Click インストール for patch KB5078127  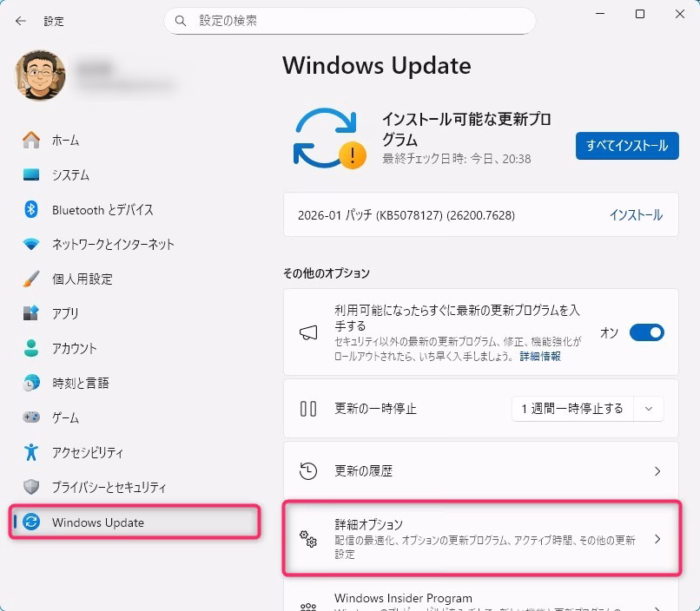point(636,215)
